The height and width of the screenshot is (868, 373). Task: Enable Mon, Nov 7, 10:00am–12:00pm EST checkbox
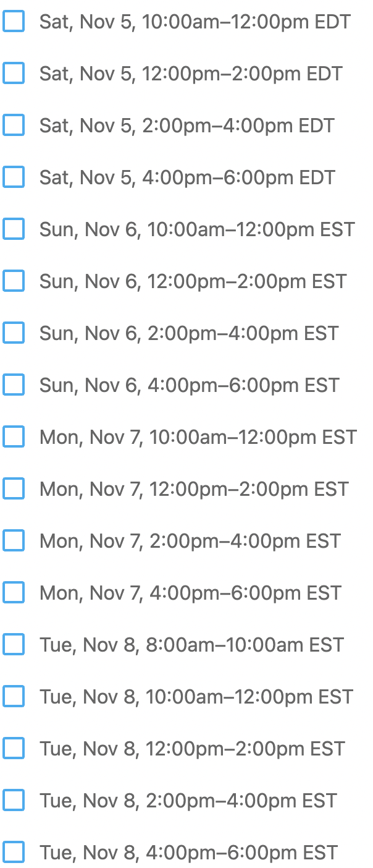click(x=14, y=437)
